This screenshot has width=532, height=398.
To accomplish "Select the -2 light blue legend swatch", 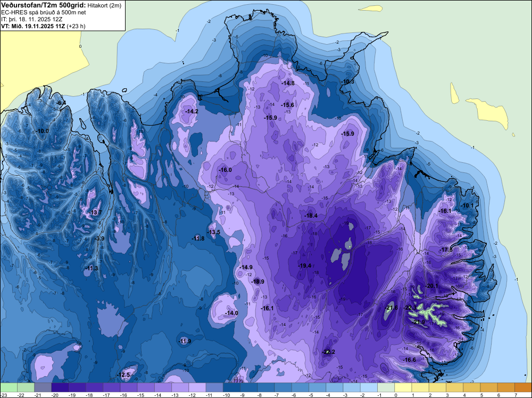I will coord(369,387).
